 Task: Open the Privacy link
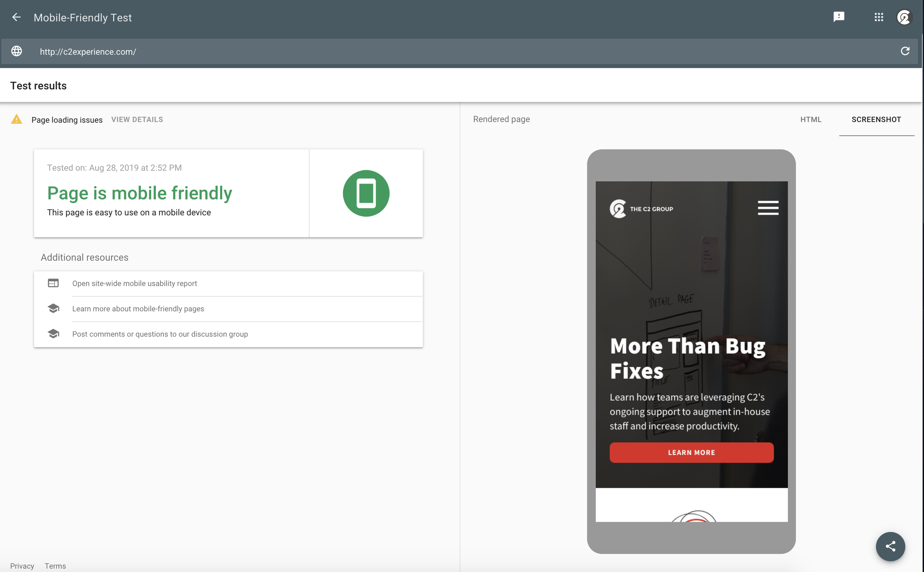coord(22,566)
